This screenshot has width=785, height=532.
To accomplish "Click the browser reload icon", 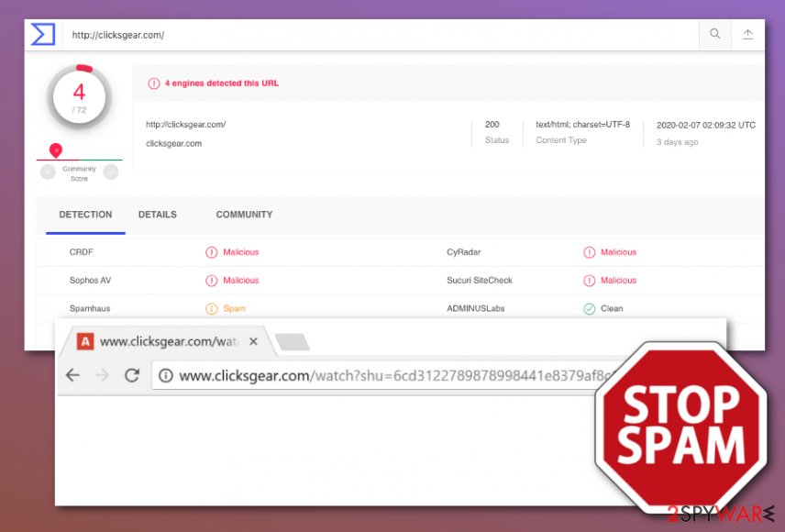I will click(132, 375).
